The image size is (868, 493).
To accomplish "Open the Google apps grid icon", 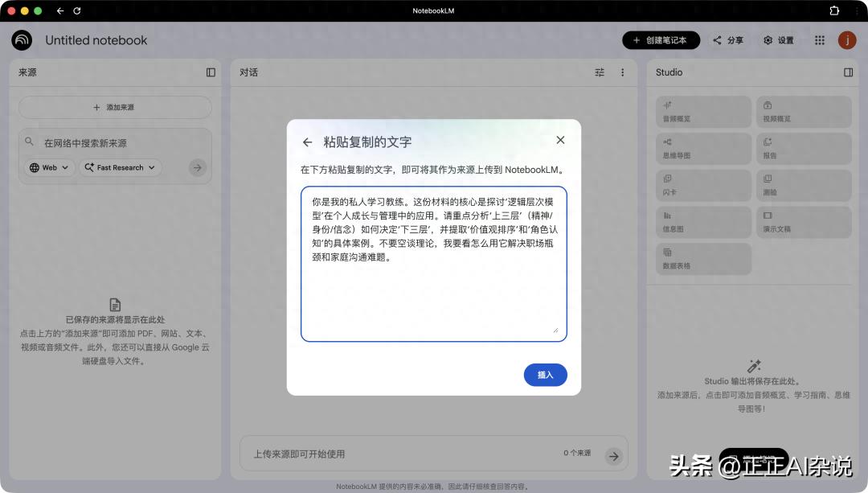I will coord(819,39).
